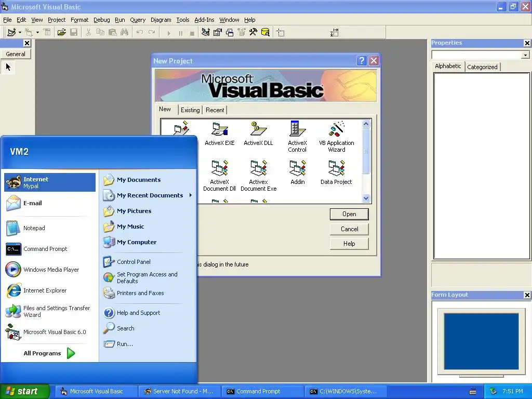
Task: Open the Project menu
Action: 56,20
